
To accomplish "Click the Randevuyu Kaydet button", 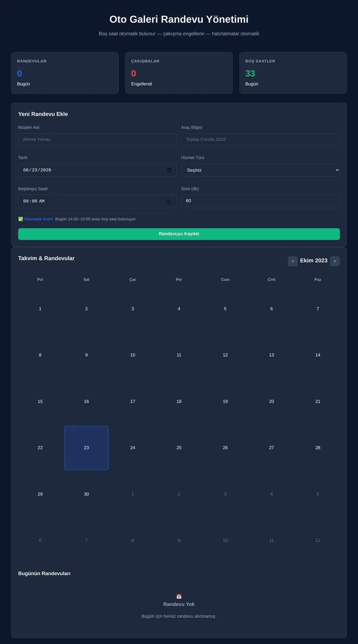I will 179,234.
